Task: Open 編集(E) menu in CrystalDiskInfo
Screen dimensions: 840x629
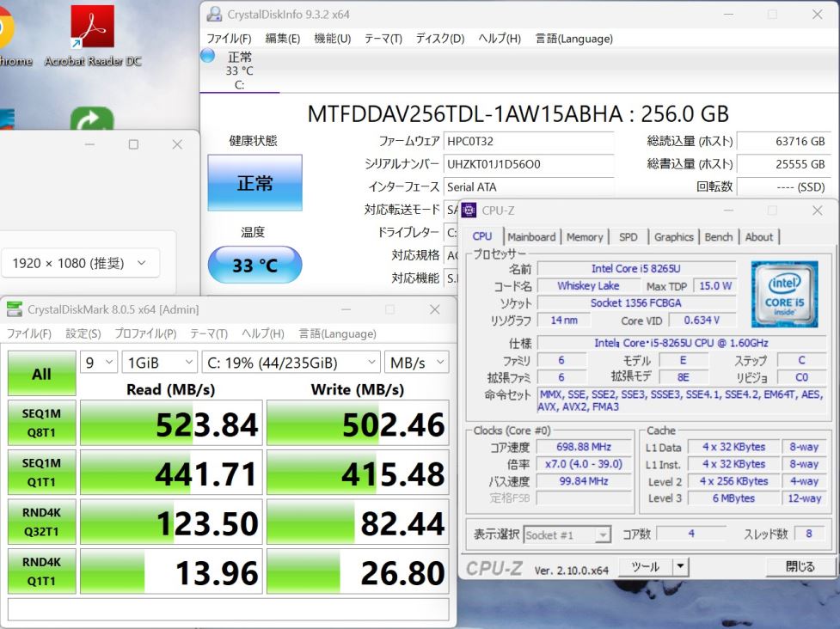Action: (x=282, y=39)
